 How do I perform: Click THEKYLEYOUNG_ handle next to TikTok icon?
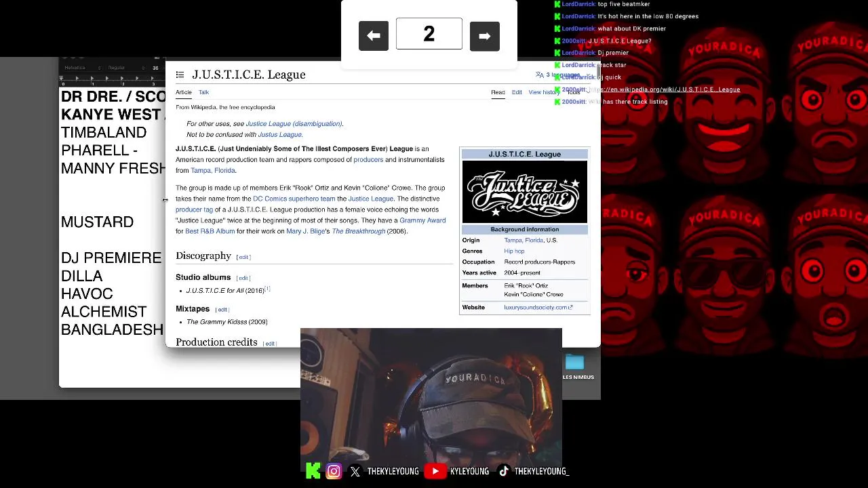pos(541,471)
